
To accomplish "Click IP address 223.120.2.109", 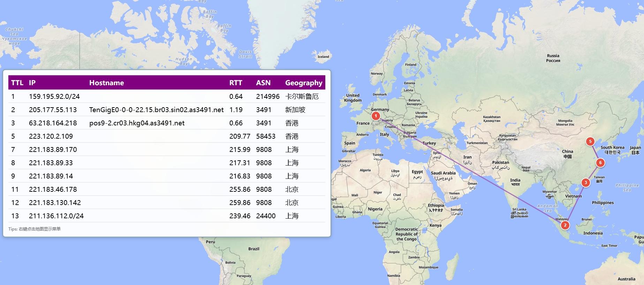I will tap(51, 136).
